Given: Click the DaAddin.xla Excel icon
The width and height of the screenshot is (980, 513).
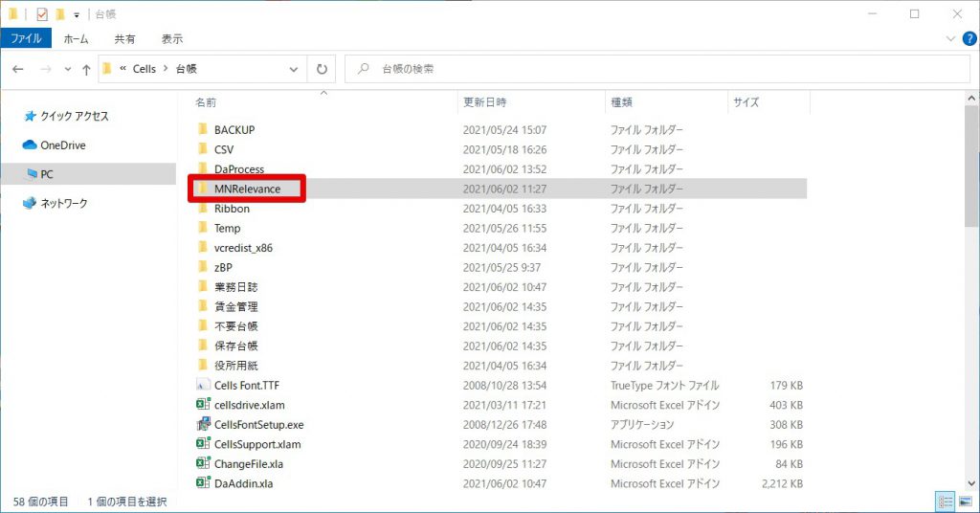Looking at the screenshot, I should pyautogui.click(x=203, y=483).
